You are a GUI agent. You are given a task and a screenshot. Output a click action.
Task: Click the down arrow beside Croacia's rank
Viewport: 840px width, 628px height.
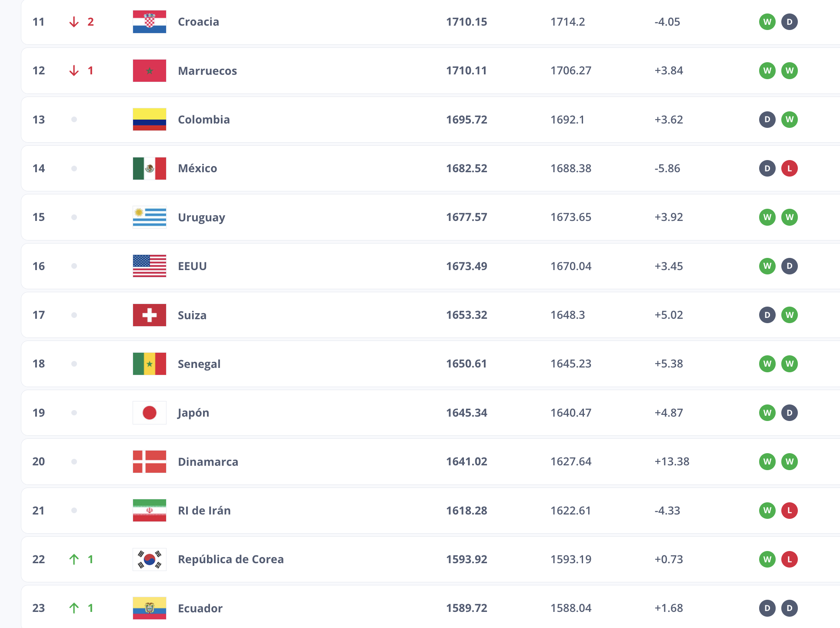74,22
